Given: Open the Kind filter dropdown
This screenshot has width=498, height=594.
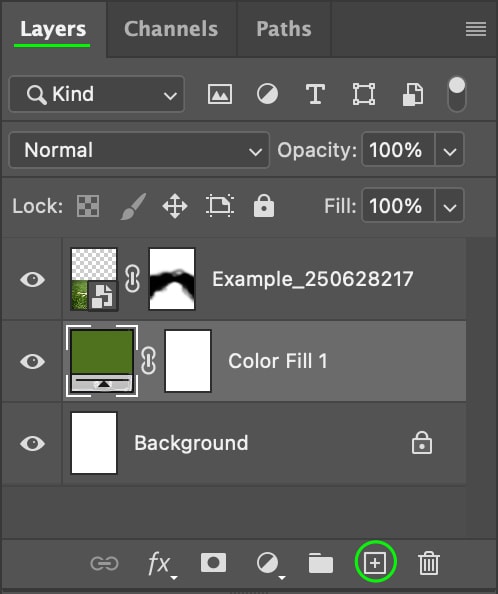Looking at the screenshot, I should (97, 94).
